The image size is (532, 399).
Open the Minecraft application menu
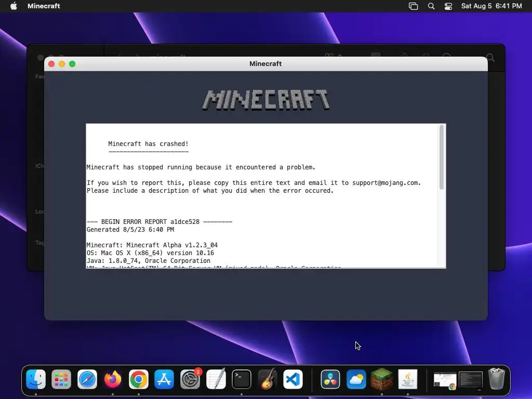click(x=44, y=6)
